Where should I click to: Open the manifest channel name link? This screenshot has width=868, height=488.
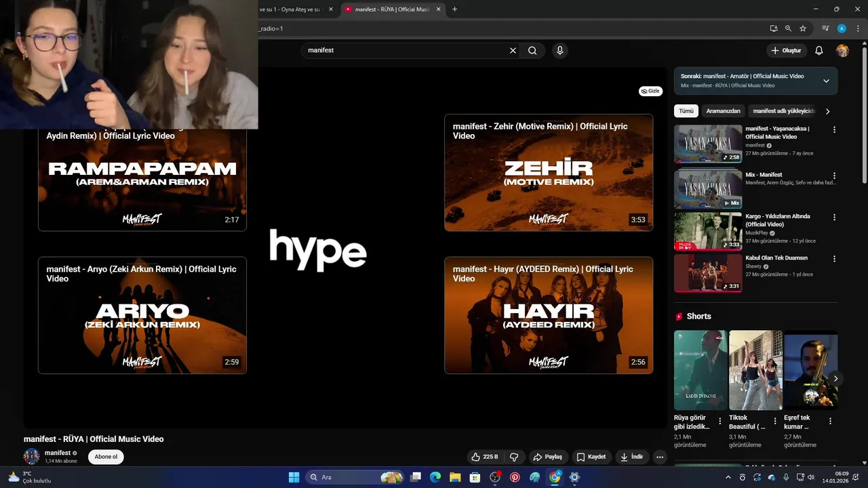[x=58, y=453]
